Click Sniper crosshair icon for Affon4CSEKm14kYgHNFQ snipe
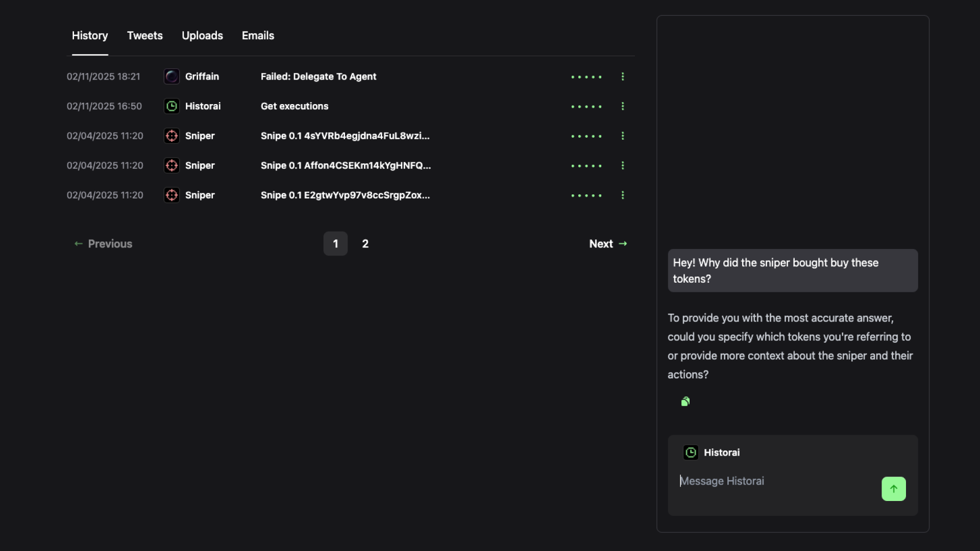 coord(171,165)
